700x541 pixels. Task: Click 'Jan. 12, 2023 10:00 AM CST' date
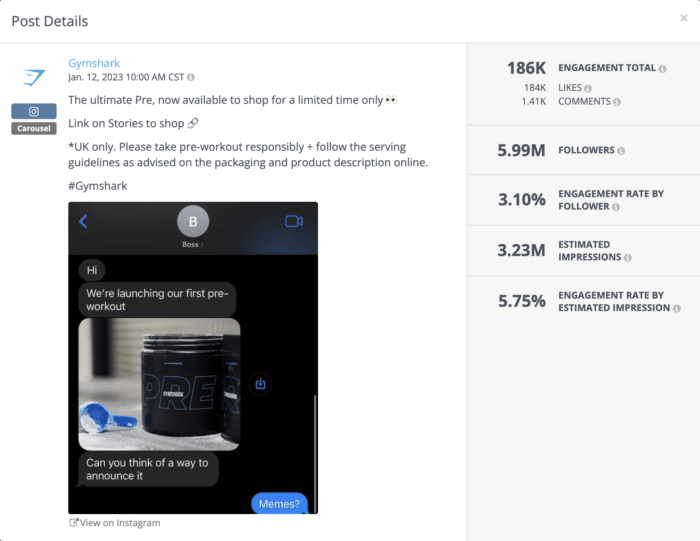pos(126,77)
